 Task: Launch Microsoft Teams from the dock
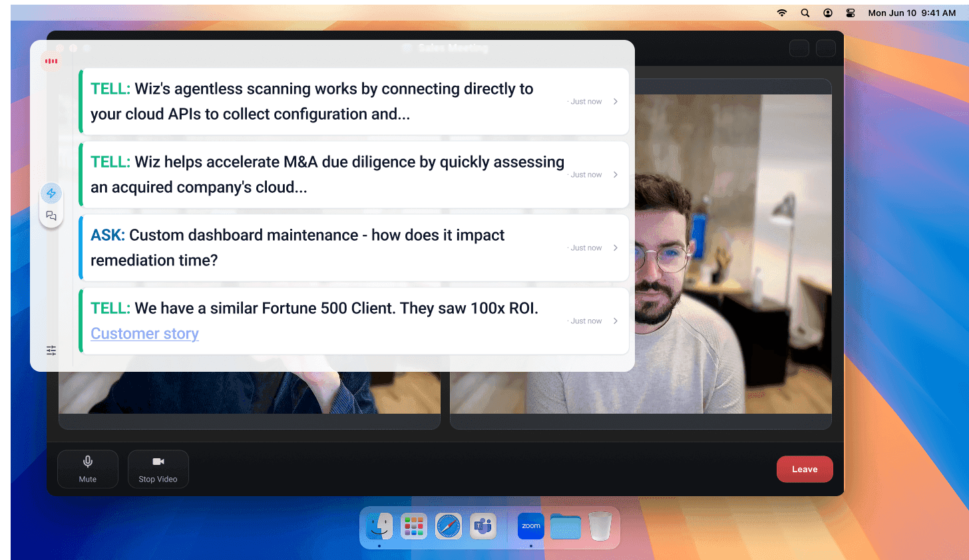[483, 525]
